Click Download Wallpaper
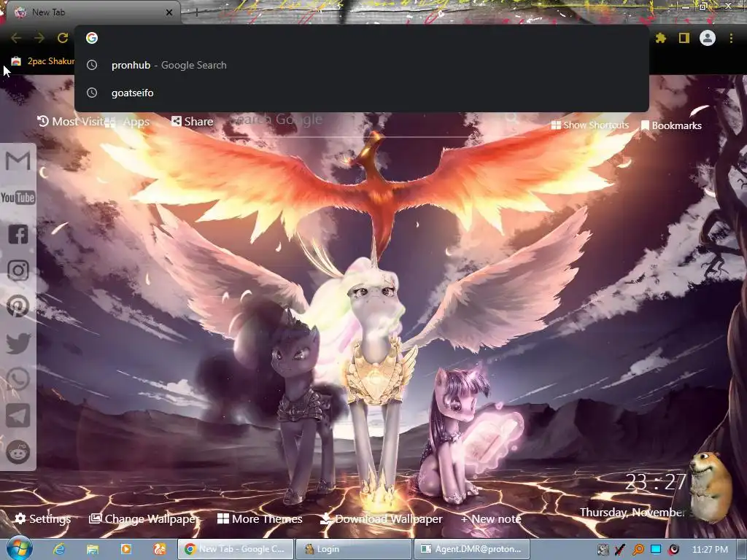 (x=381, y=518)
